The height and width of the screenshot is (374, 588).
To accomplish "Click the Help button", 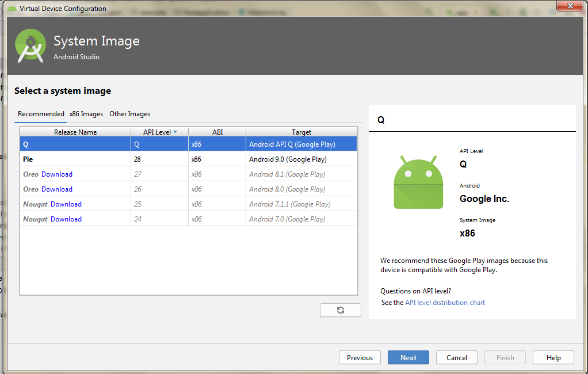I will (553, 357).
